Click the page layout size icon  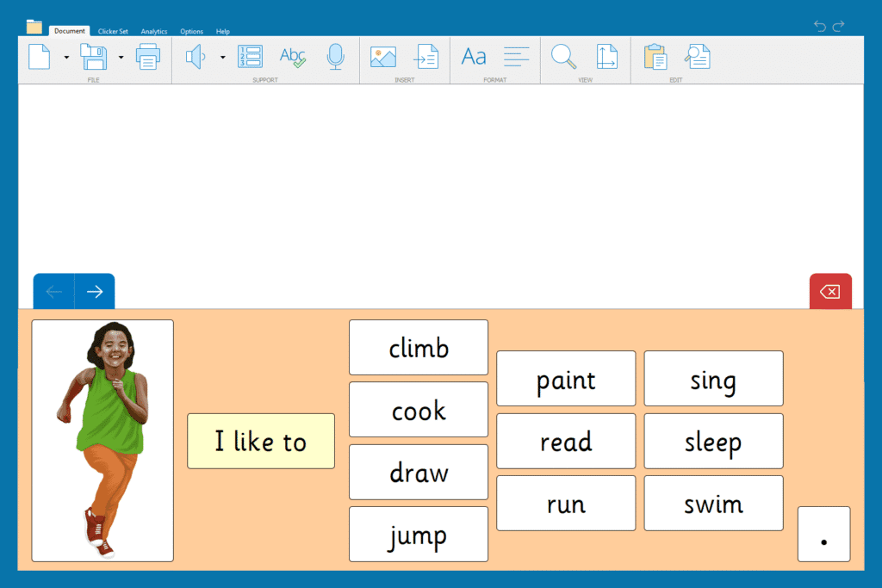tap(606, 57)
